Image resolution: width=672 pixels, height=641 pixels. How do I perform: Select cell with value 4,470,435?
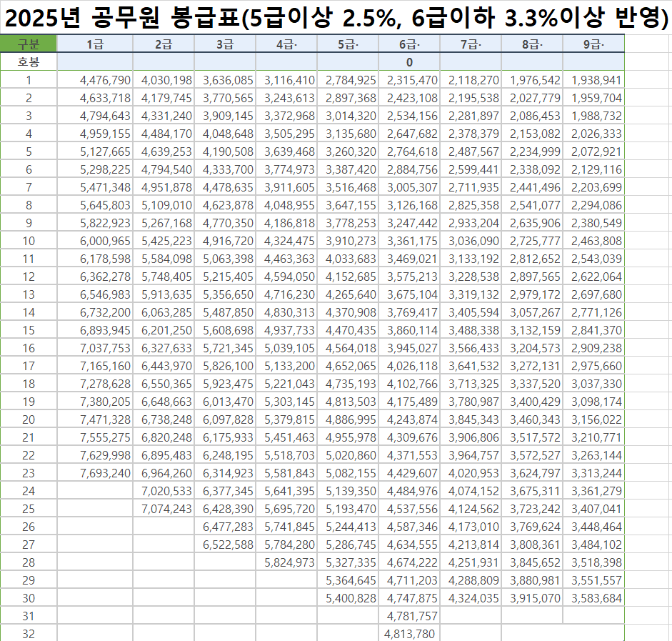[x=348, y=330]
